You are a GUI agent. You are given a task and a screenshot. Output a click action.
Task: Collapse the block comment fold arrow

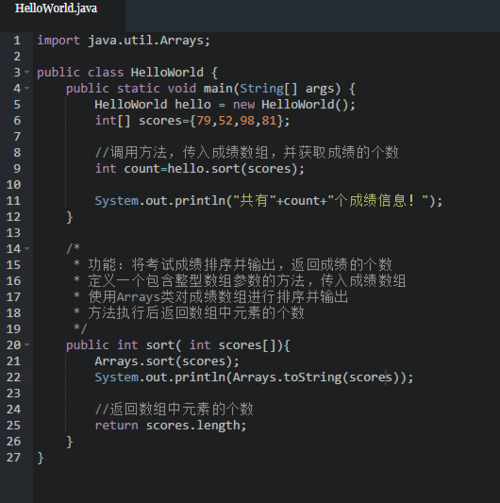tap(27, 249)
